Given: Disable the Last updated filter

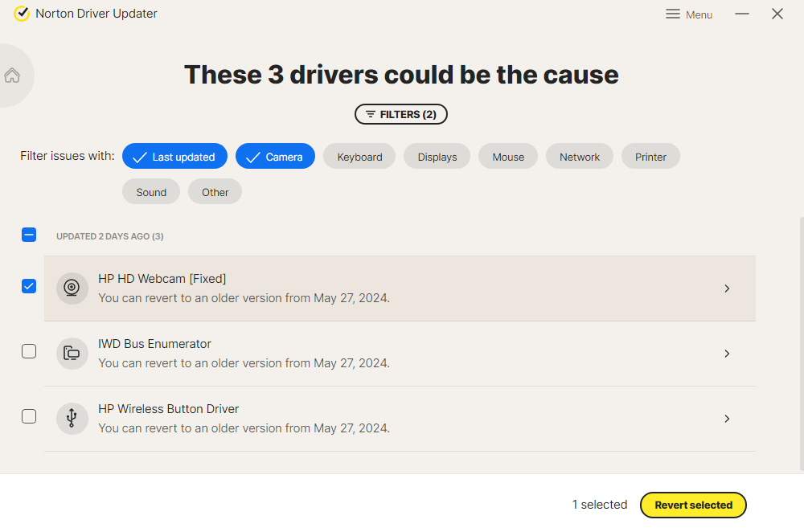Looking at the screenshot, I should pos(174,157).
